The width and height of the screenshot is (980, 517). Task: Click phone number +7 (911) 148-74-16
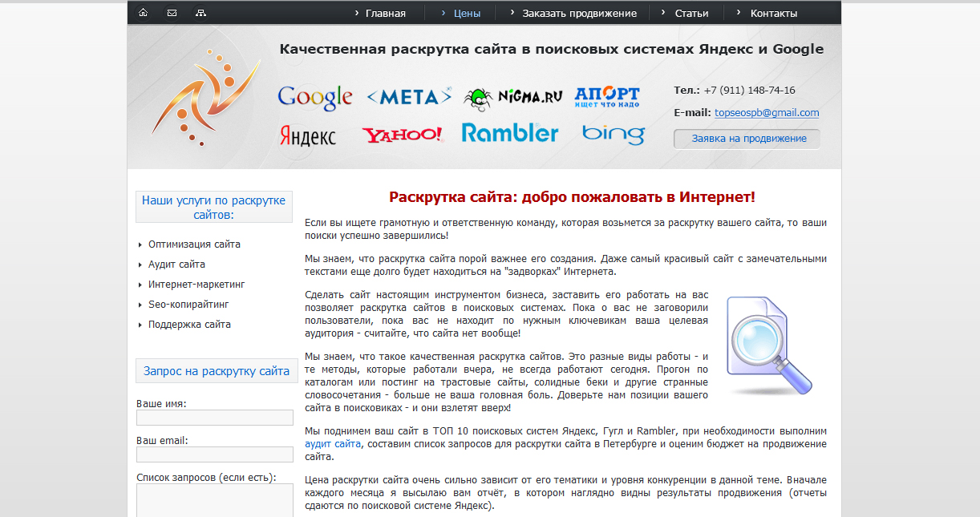point(749,90)
